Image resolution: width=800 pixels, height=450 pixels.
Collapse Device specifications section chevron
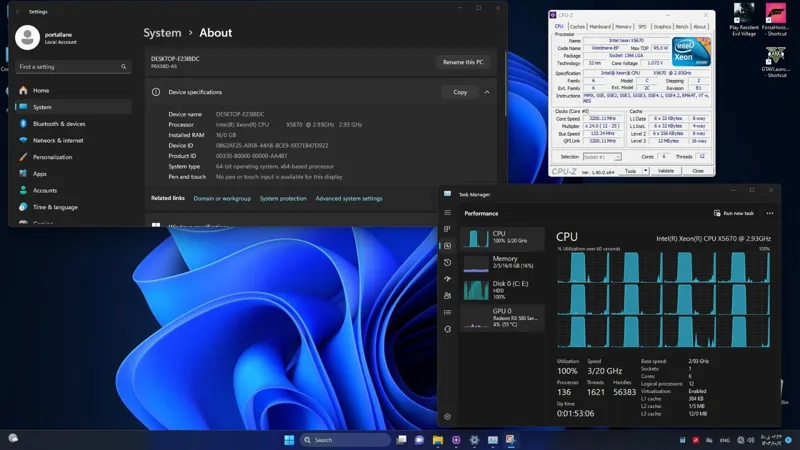pyautogui.click(x=487, y=92)
